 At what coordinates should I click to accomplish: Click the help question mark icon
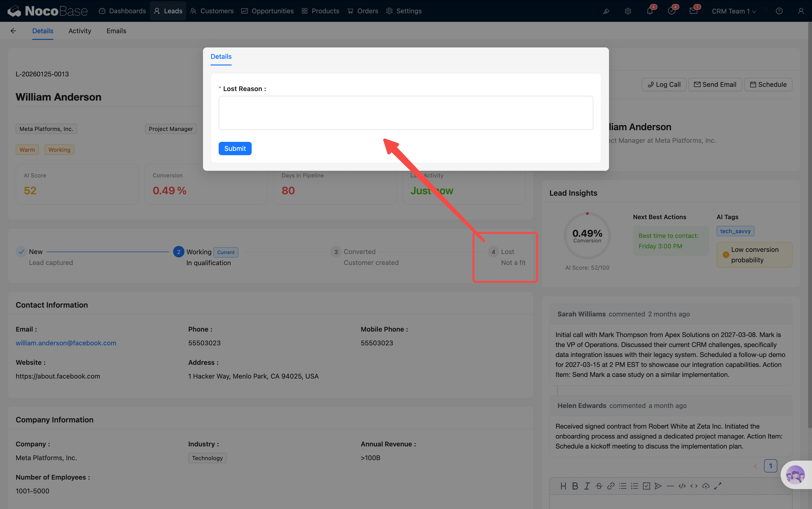779,11
